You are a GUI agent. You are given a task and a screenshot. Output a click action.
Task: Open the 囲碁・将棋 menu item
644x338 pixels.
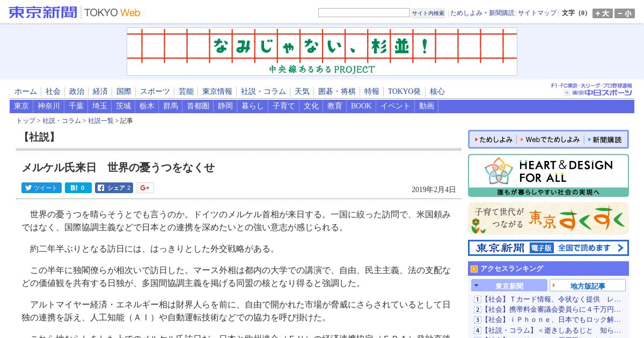coord(337,91)
